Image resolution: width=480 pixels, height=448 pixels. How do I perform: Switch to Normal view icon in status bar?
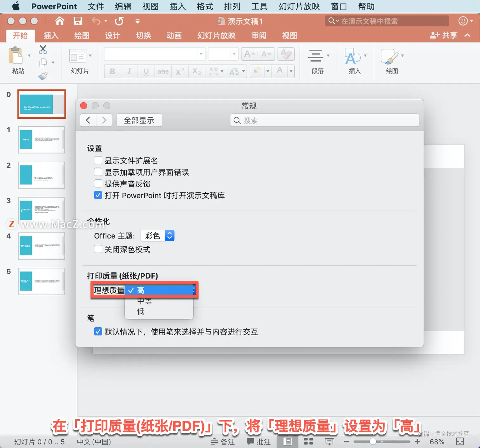pos(288,441)
